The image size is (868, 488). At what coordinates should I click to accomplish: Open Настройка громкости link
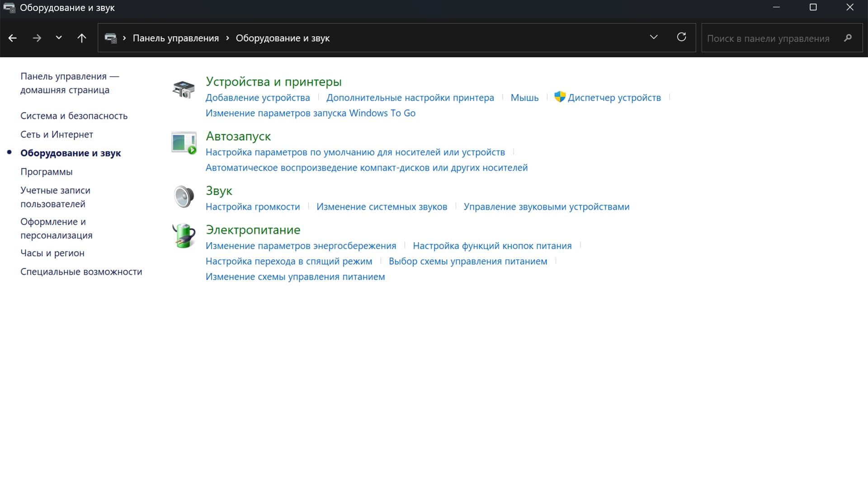(252, 207)
